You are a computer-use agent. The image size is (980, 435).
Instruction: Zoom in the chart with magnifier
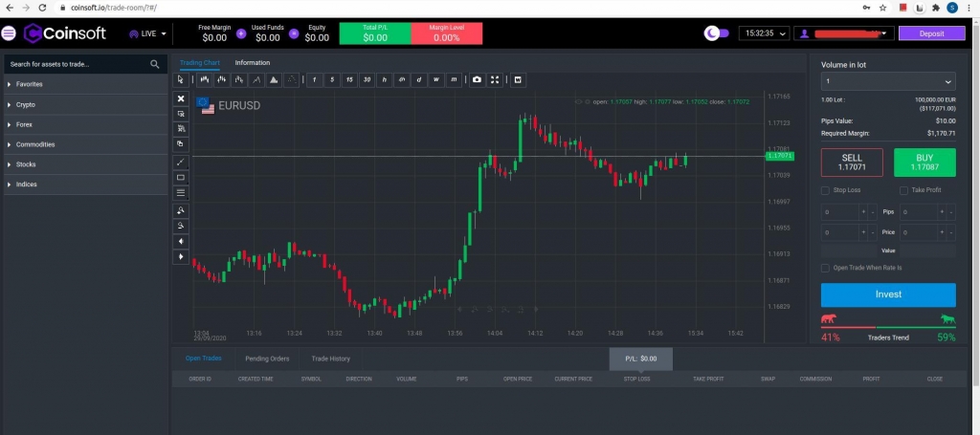pos(181,210)
